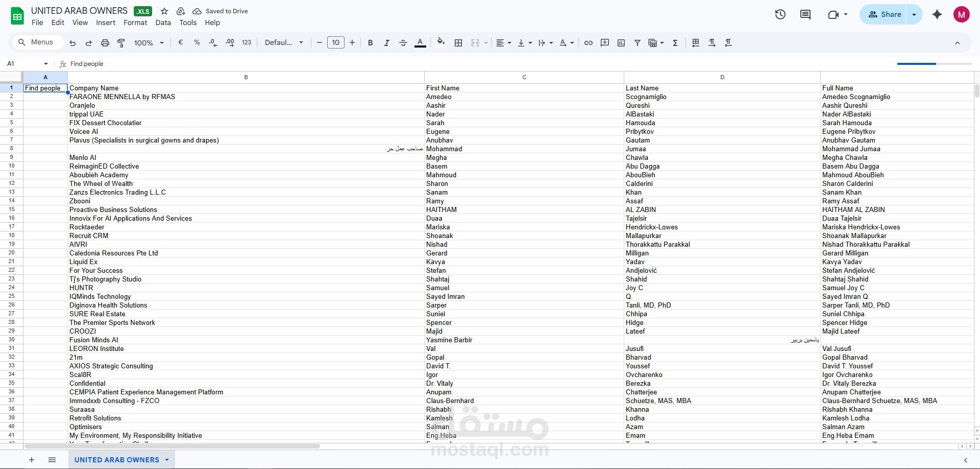Viewport: 980px width, 469px height.
Task: Expand the Name box dropdown
Action: click(x=46, y=64)
